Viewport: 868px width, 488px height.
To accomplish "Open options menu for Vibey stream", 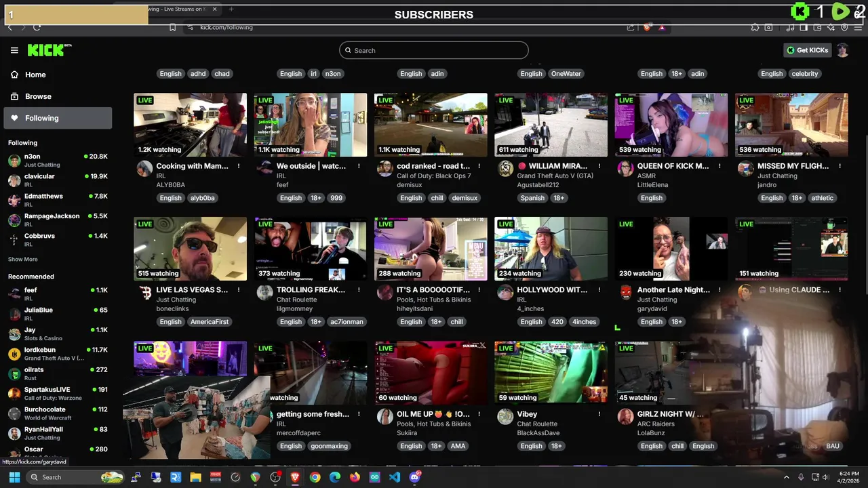I will pos(599,414).
